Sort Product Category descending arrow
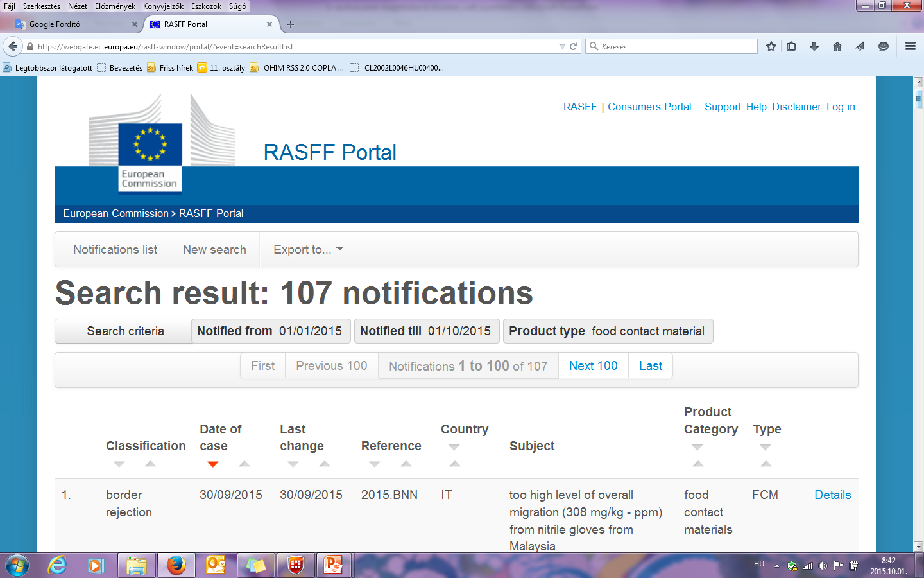This screenshot has height=578, width=924. point(697,447)
